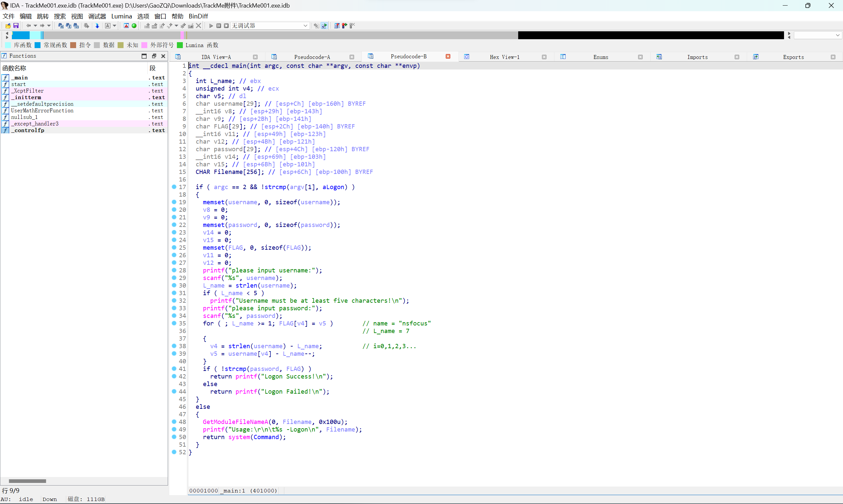Click the start process play icon
The width and height of the screenshot is (843, 504).
[211, 26]
